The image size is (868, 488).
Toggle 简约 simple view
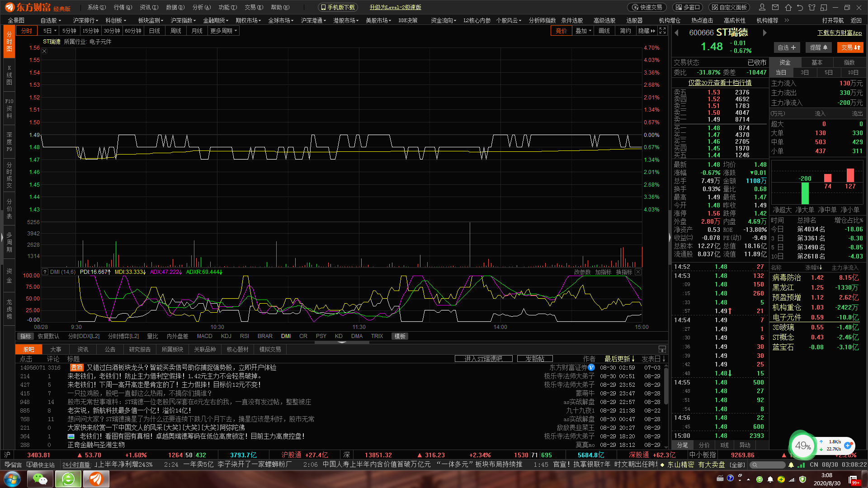click(625, 31)
